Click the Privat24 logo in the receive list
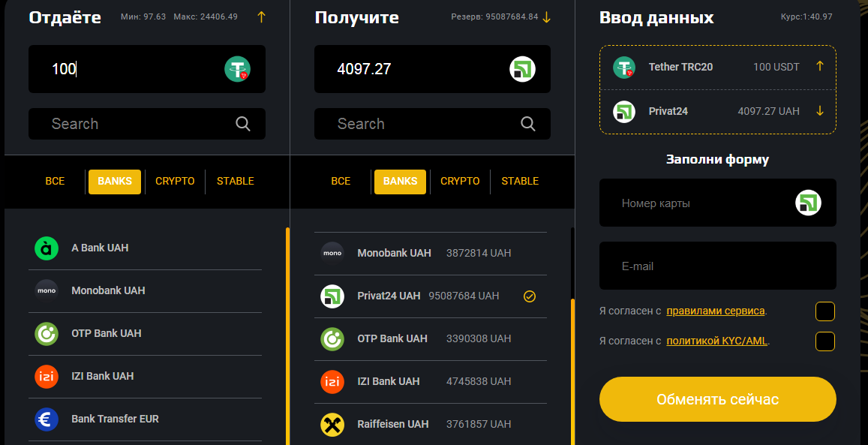Screen dimensions: 868x445 coord(332,296)
